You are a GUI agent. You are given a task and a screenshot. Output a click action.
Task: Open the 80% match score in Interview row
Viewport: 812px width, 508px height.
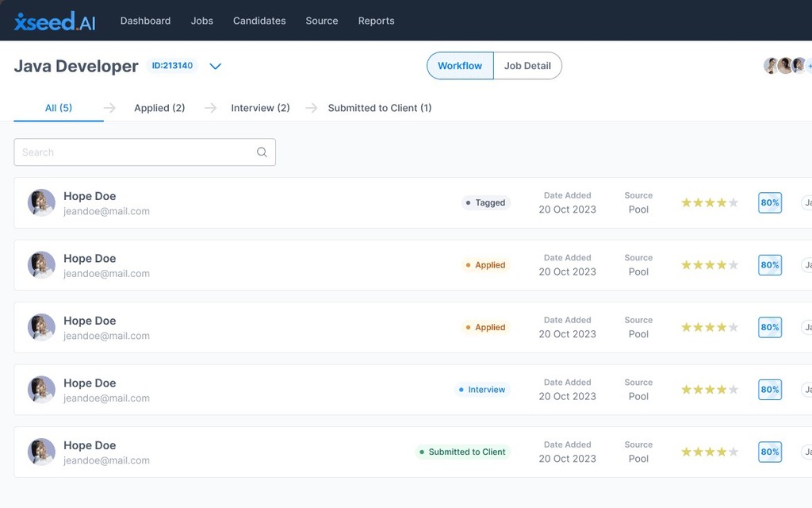pos(770,389)
